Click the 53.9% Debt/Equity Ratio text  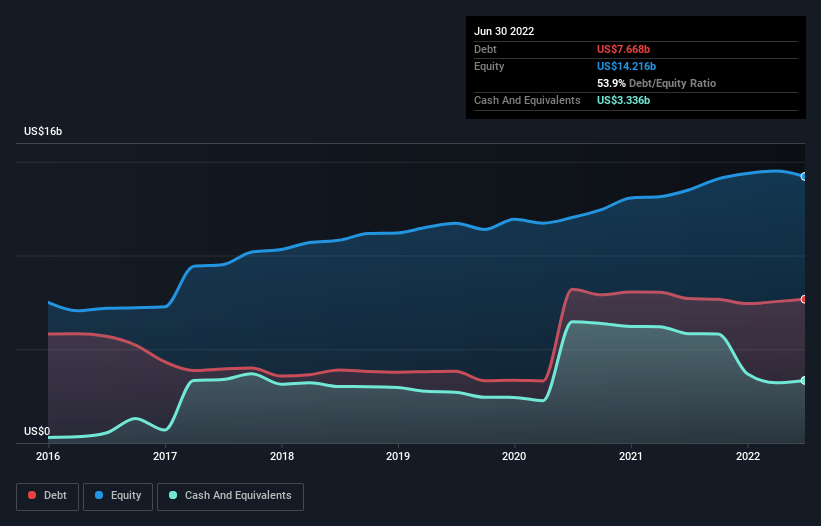[656, 83]
